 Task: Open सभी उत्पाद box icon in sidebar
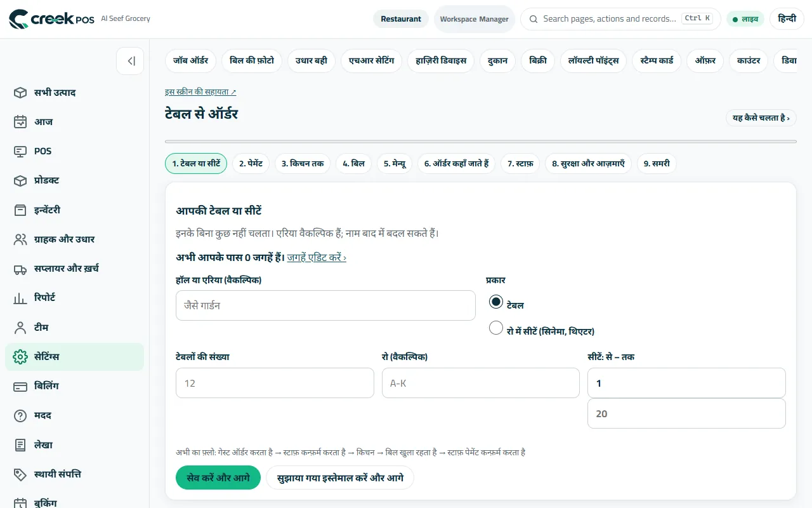tap(20, 93)
